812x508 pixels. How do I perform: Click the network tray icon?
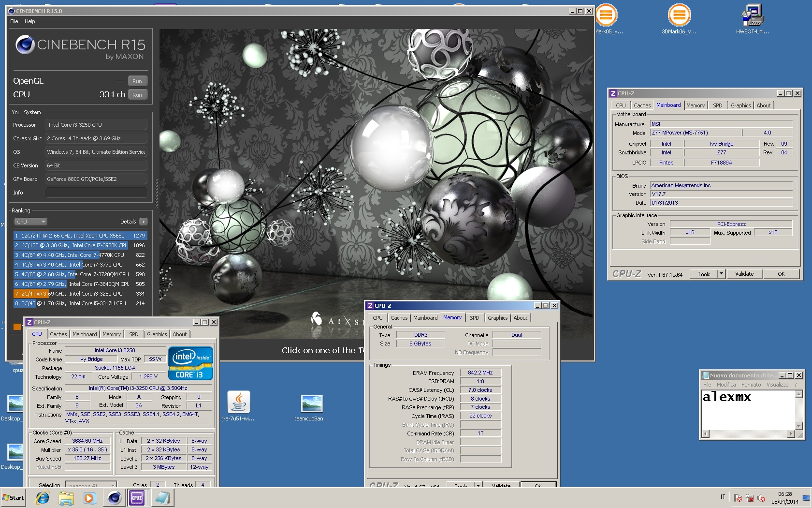[x=750, y=497]
